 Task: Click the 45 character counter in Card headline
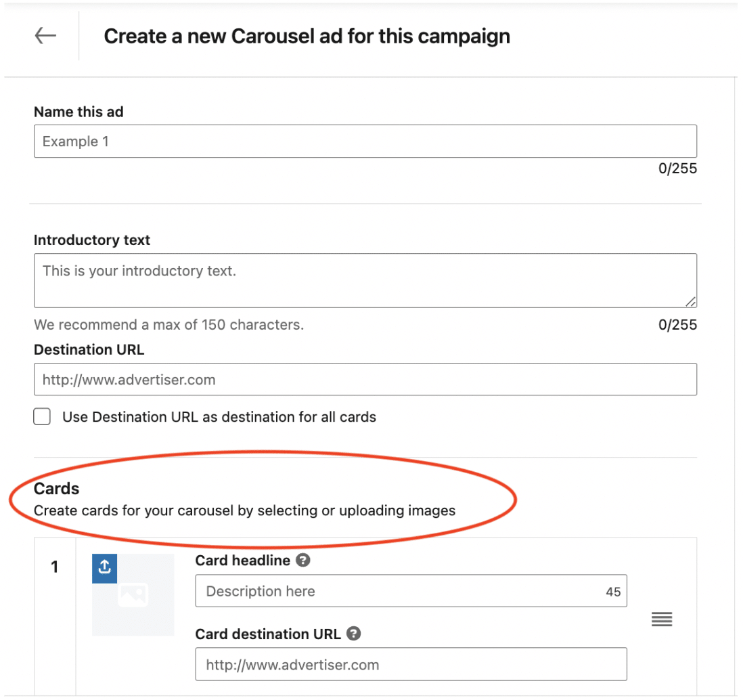[613, 590]
